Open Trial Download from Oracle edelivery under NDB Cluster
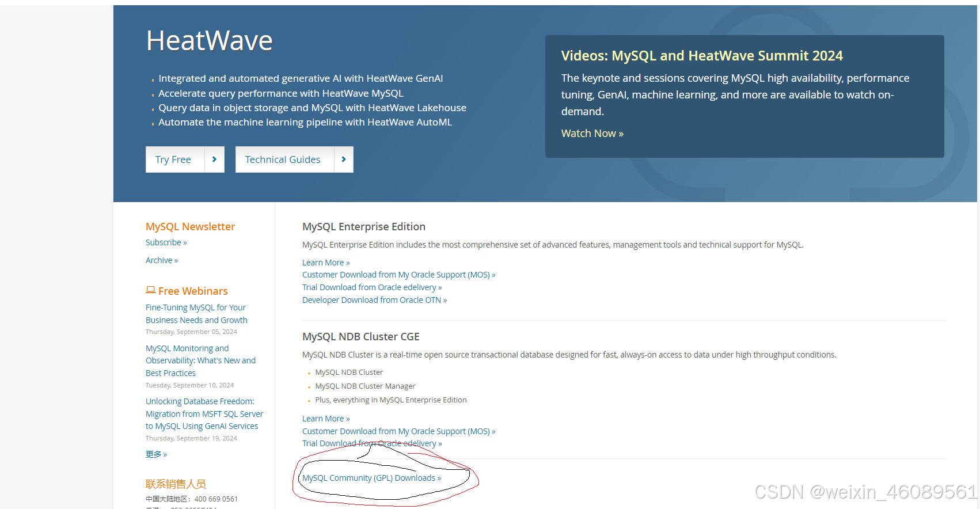Screen dimensions: 980x509 372,443
